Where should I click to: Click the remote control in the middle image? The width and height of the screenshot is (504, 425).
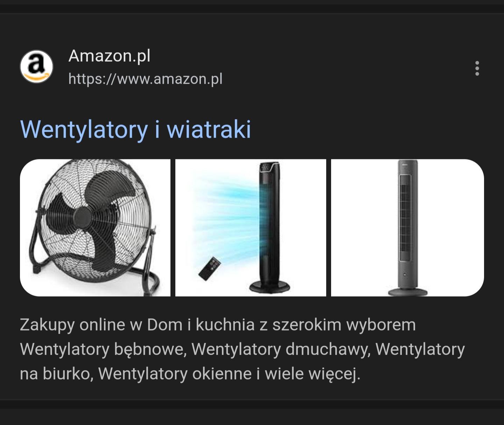tap(210, 269)
